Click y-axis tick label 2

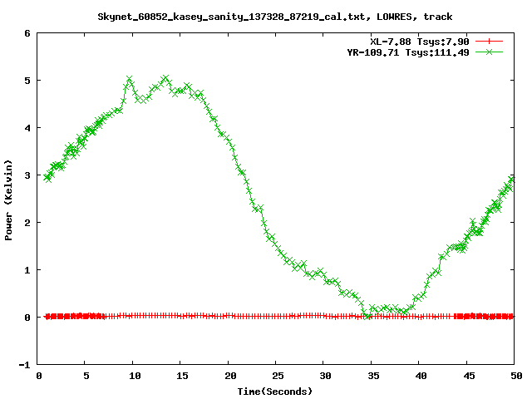tap(27, 223)
